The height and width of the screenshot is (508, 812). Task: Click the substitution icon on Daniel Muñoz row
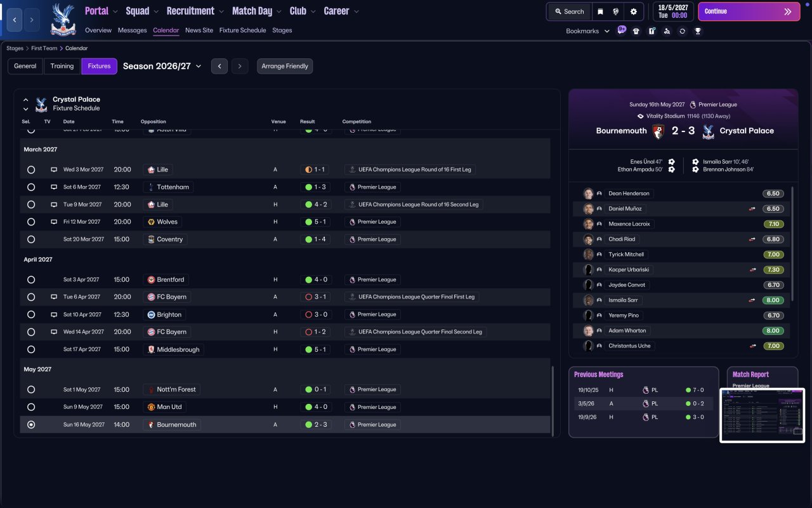752,209
